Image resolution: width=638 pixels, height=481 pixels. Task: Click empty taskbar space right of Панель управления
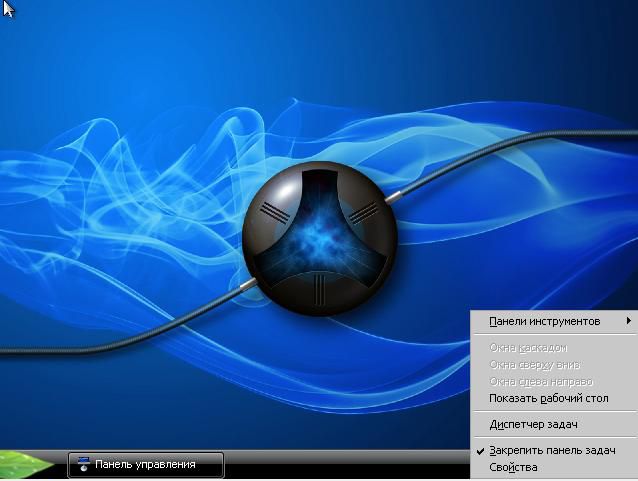coord(340,465)
